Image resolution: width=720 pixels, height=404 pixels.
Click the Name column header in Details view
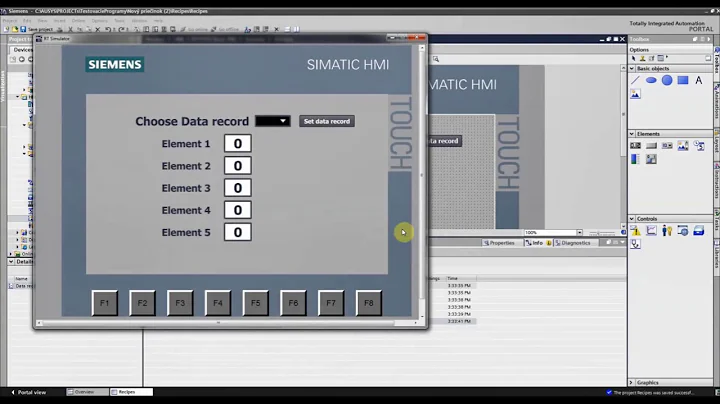pyautogui.click(x=21, y=279)
